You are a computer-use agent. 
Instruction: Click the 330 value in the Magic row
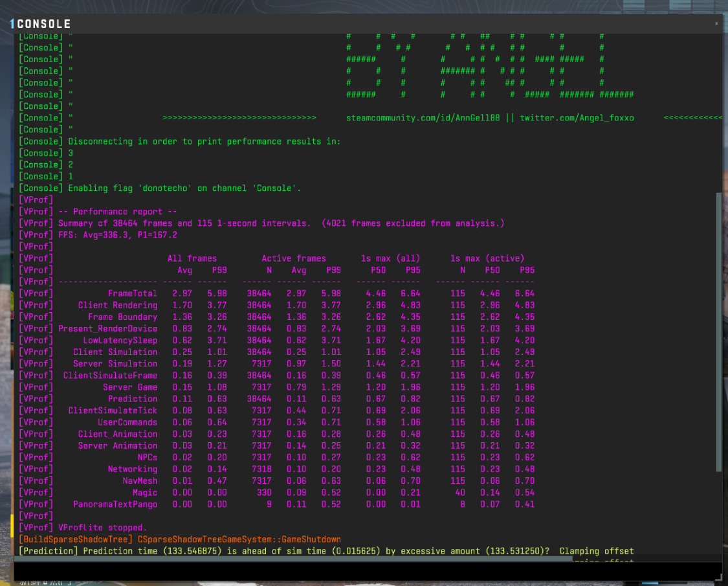pyautogui.click(x=264, y=492)
